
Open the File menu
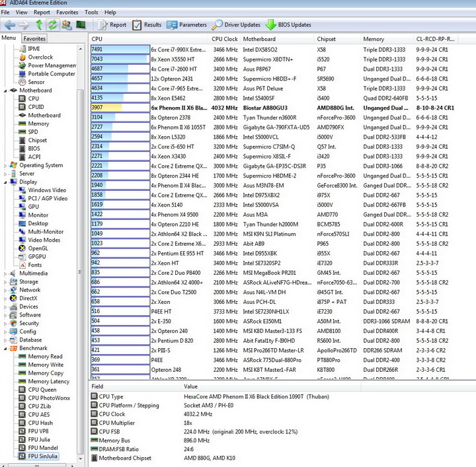click(x=5, y=13)
